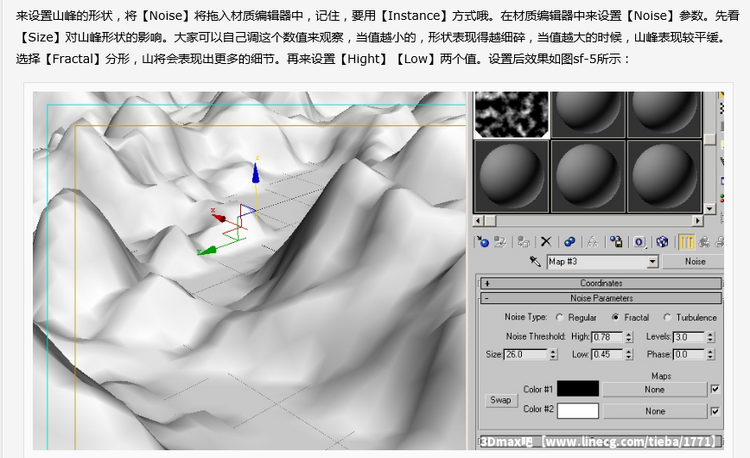Select the Turbulence noise type

coord(667,317)
